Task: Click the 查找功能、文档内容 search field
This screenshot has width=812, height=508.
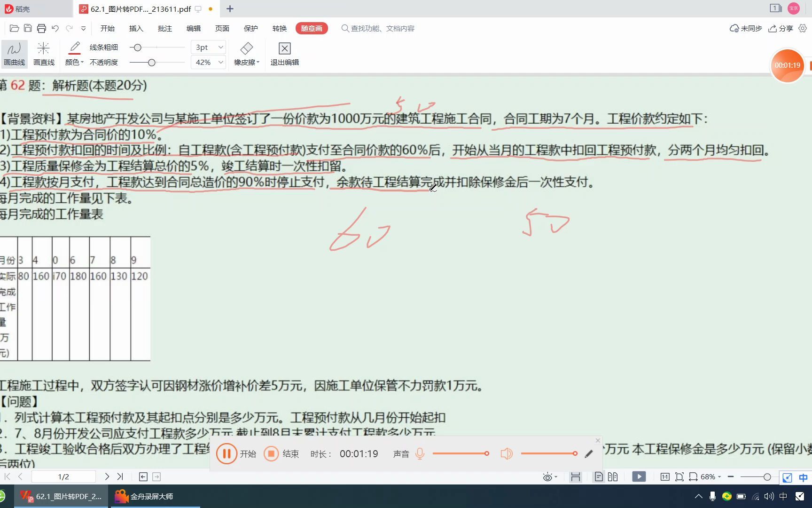Action: [377, 28]
